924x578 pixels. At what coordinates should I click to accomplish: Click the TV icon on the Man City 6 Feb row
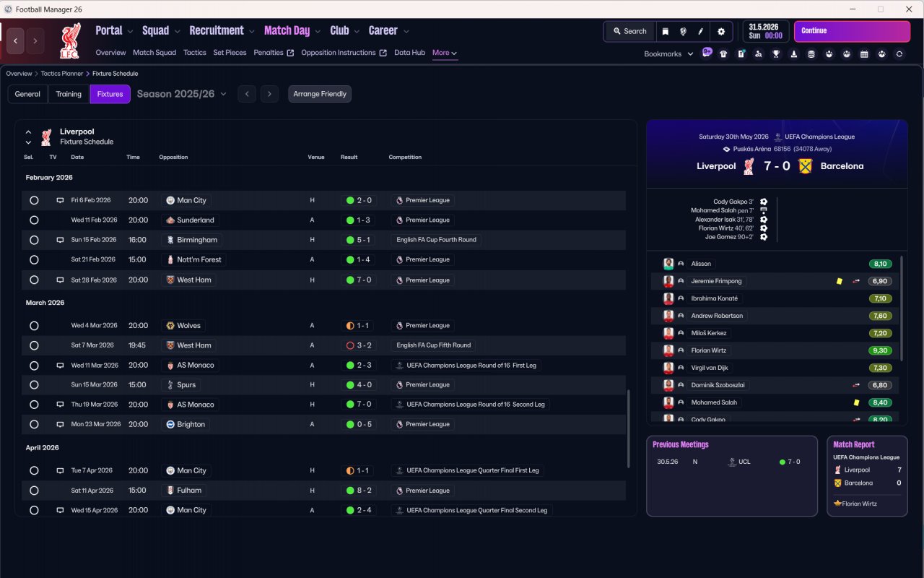pos(60,200)
